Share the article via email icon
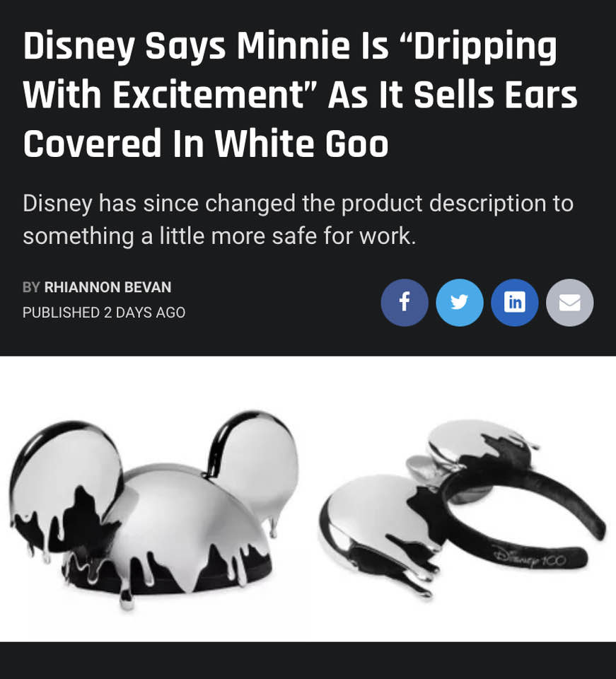Image resolution: width=616 pixels, height=679 pixels. coord(570,302)
